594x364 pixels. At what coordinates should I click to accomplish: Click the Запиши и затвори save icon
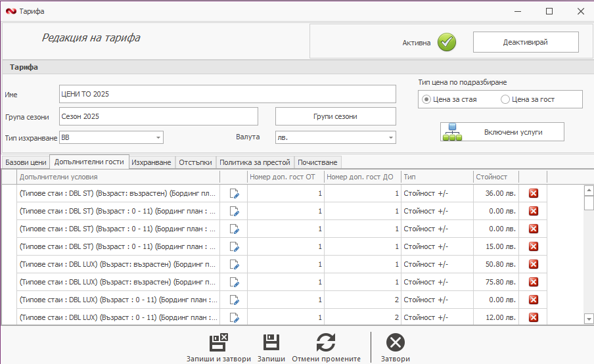coord(218,342)
